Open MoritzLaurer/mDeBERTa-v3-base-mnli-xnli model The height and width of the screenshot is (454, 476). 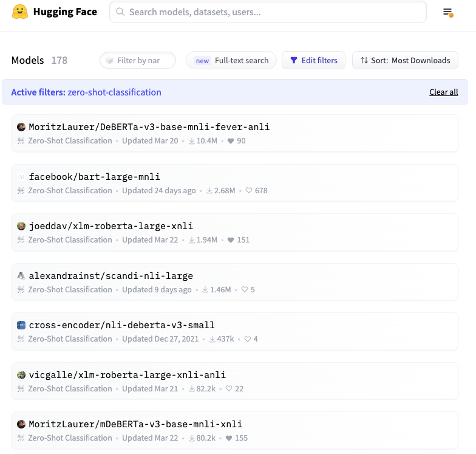135,424
